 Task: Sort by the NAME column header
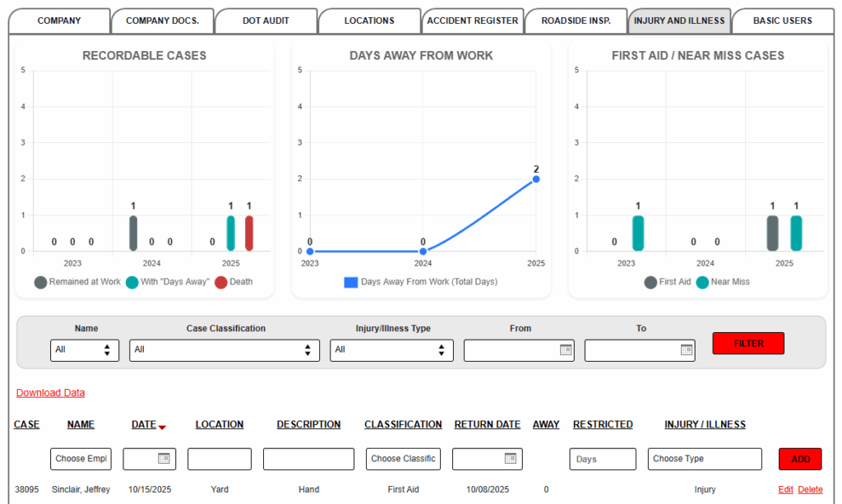pos(81,424)
